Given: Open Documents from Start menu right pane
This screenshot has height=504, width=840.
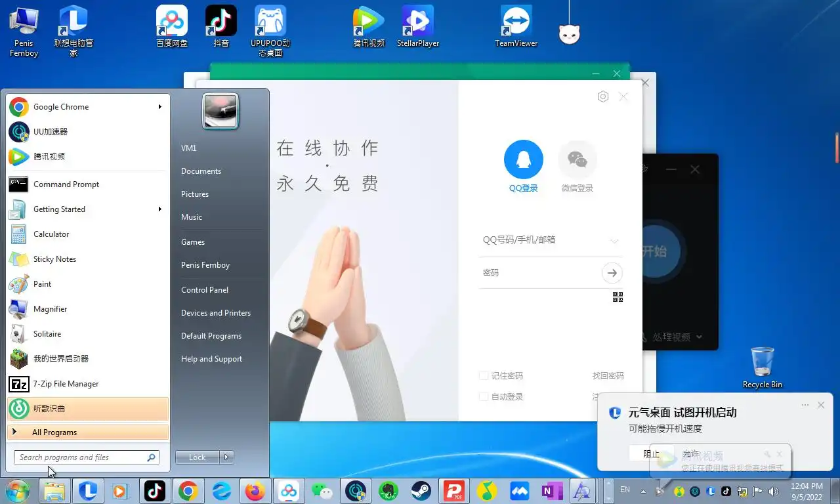Looking at the screenshot, I should click(x=201, y=171).
